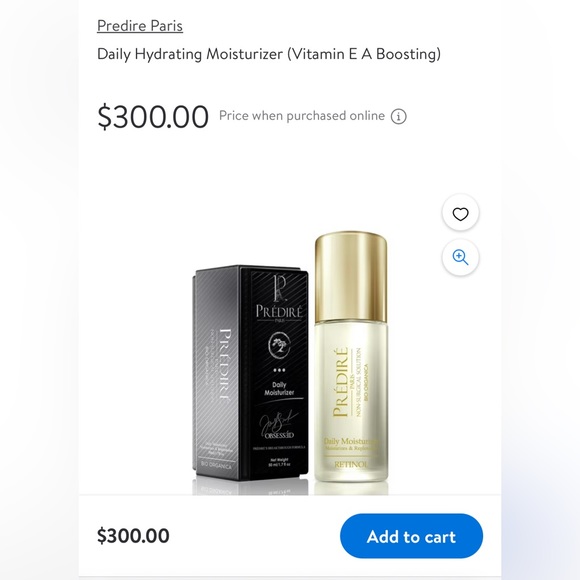Viewport: 580px width, 580px height.
Task: Click 'Daily Moisturizer' text on the black box
Action: 279,389
